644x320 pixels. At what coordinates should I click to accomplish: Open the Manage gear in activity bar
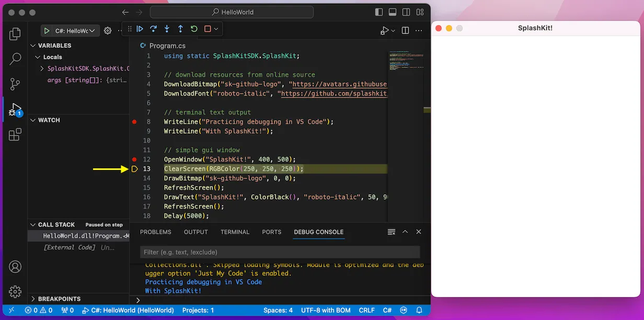click(x=15, y=291)
